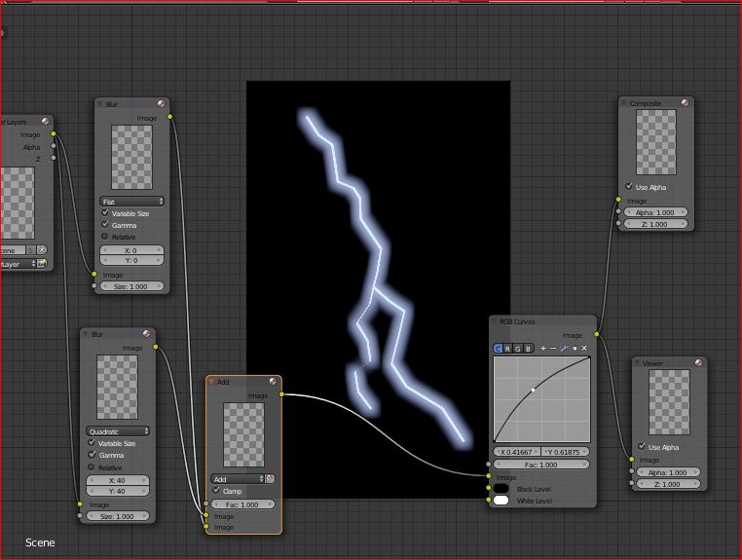
Task: Click the Image input socket of Quadratic Blur node
Action: [80, 504]
